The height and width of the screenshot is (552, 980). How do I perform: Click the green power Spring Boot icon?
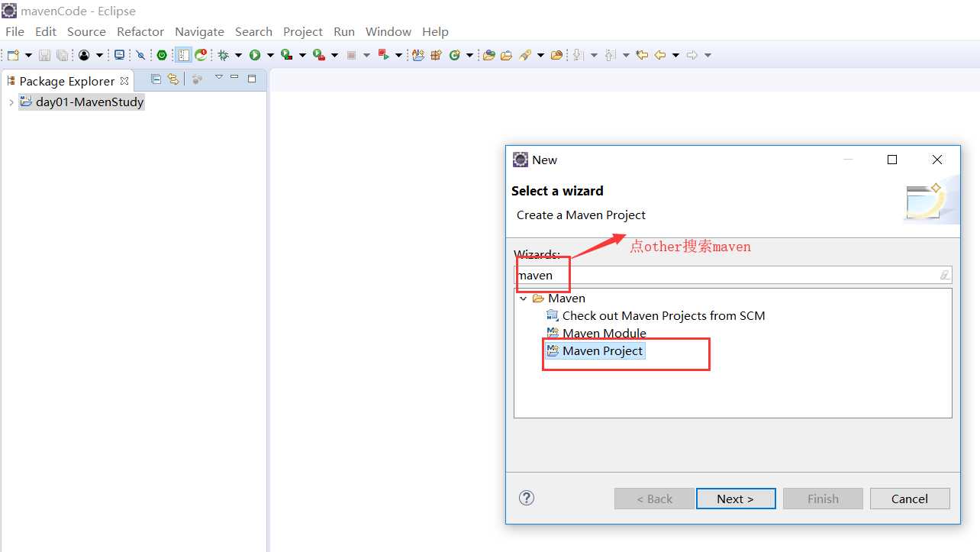(162, 55)
